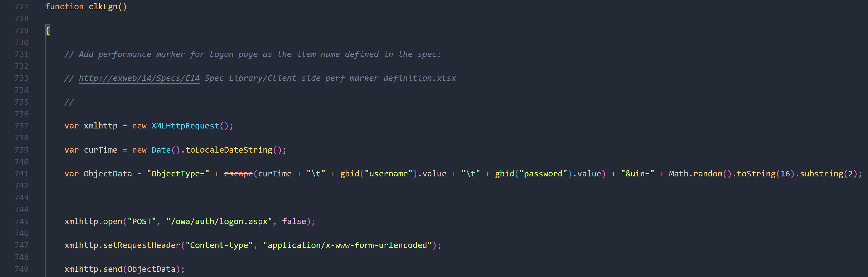Image resolution: width=868 pixels, height=277 pixels.
Task: Select the toLocaleDateString method text
Action: click(229, 150)
